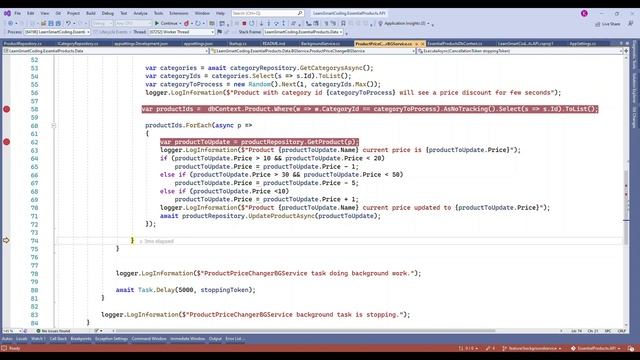Click the No issues found indicator
Viewport: 640px width, 360px height.
tap(53, 331)
